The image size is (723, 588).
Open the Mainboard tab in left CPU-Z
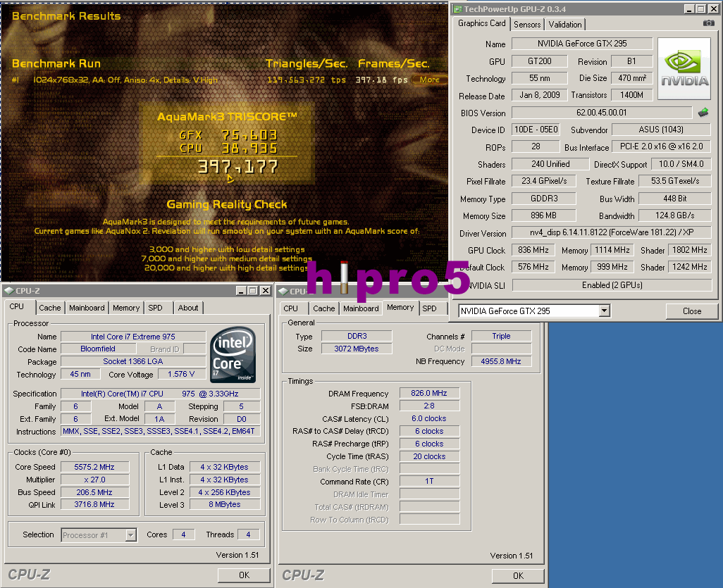click(x=87, y=308)
